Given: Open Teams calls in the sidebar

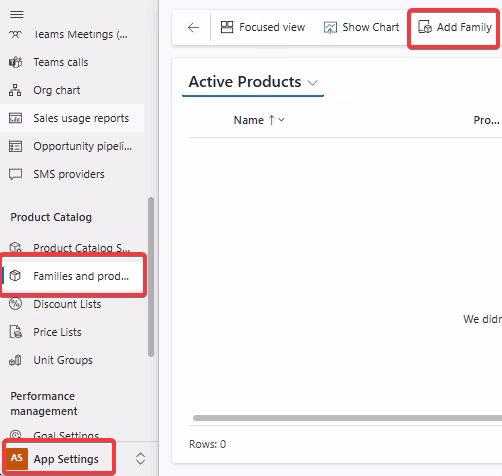Looking at the screenshot, I should point(72,62).
